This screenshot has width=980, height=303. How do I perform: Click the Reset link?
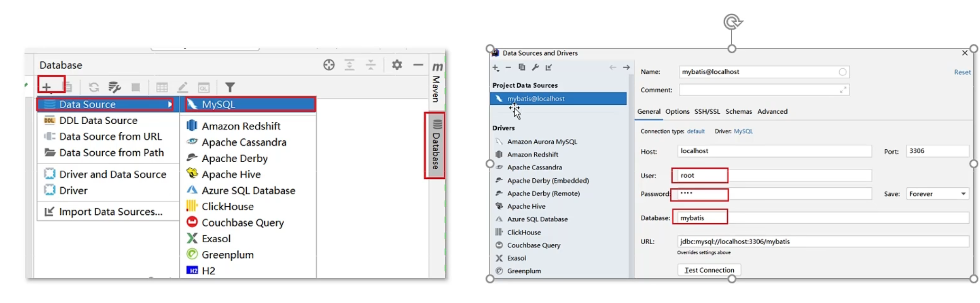(962, 72)
